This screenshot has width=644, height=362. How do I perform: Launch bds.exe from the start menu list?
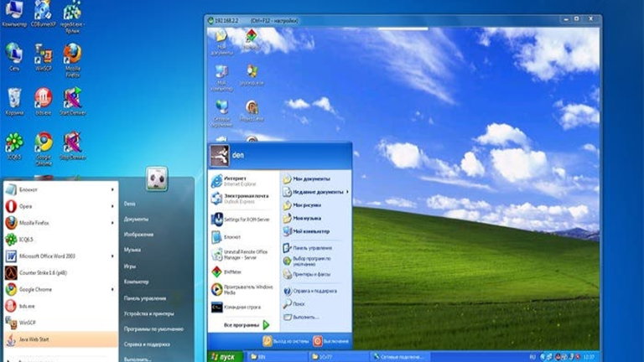click(60, 306)
